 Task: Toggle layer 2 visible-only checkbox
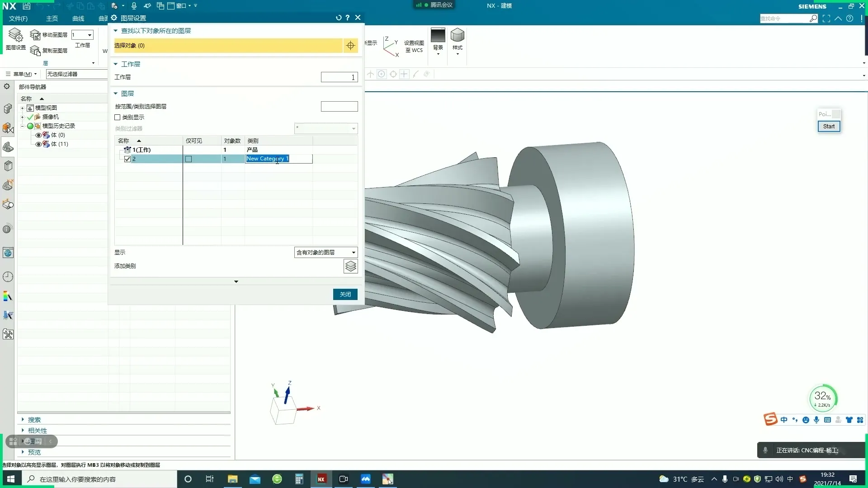tap(189, 159)
